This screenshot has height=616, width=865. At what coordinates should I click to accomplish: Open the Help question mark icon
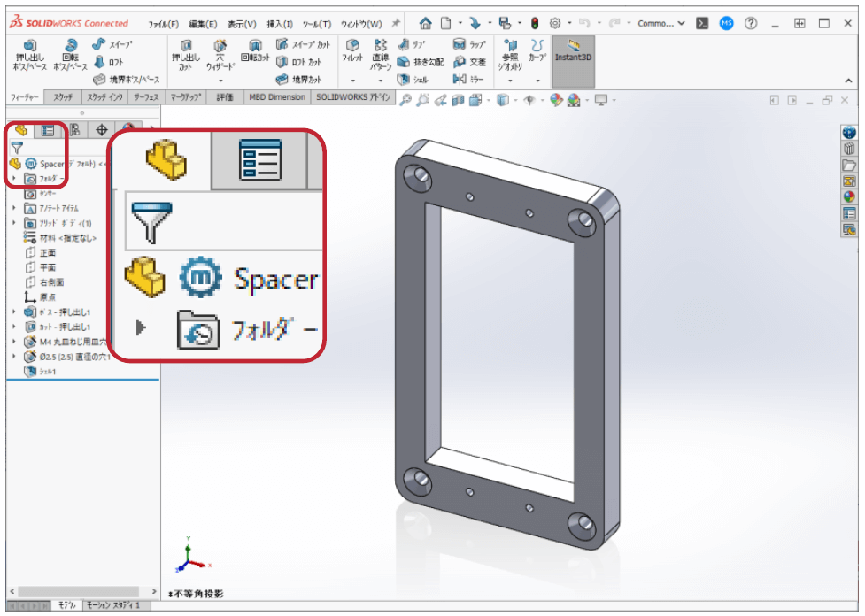(750, 23)
